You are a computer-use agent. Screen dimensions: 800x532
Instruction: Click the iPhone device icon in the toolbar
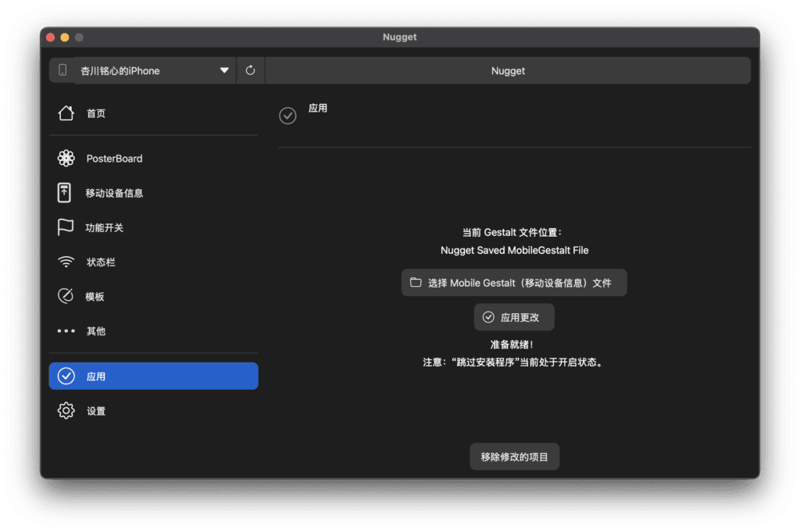pyautogui.click(x=62, y=70)
